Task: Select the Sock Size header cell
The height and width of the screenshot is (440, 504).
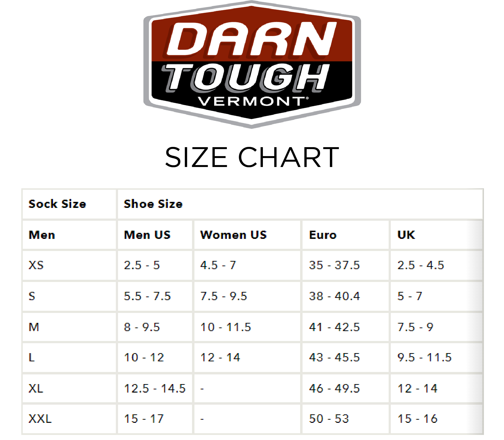Action: 69,204
